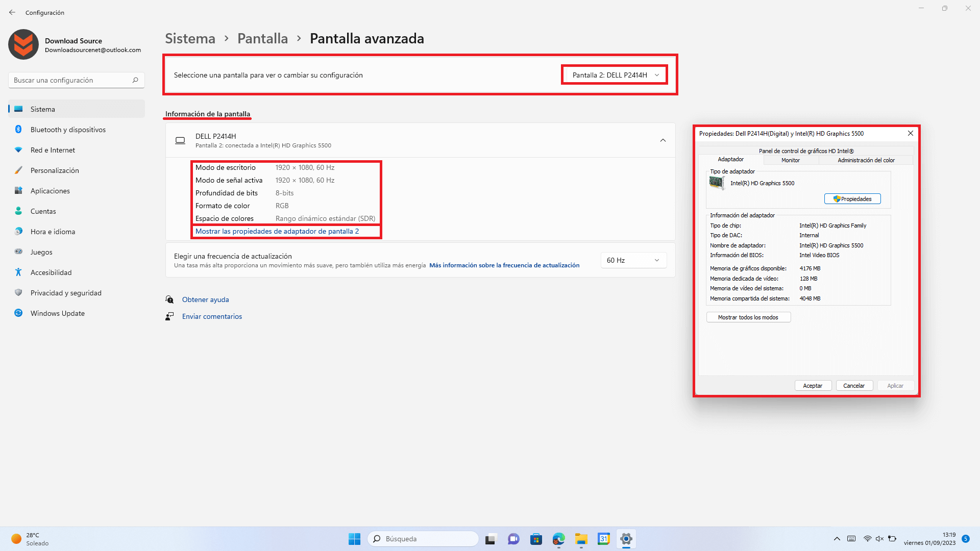Click Cancelar in properties dialog
Screen dimensions: 980x551
click(x=854, y=386)
